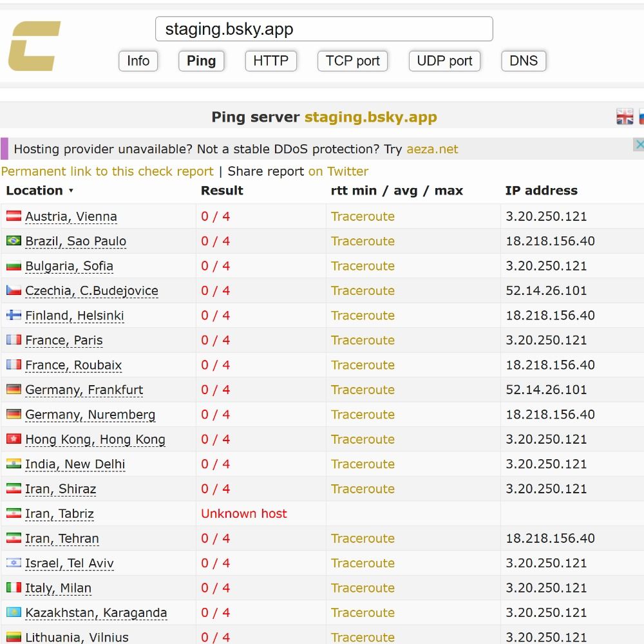Click the rtt min / avg / max header
644x644 pixels.
pyautogui.click(x=397, y=191)
